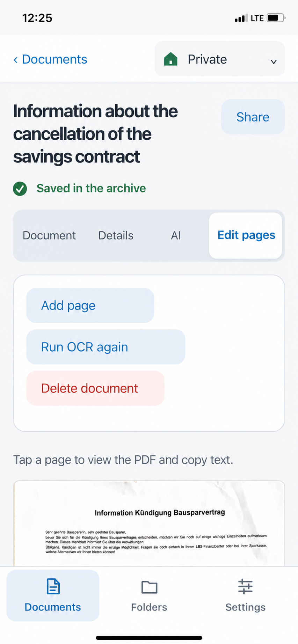This screenshot has height=644, width=298.
Task: Click the dropdown chevron next to Private
Action: click(274, 62)
